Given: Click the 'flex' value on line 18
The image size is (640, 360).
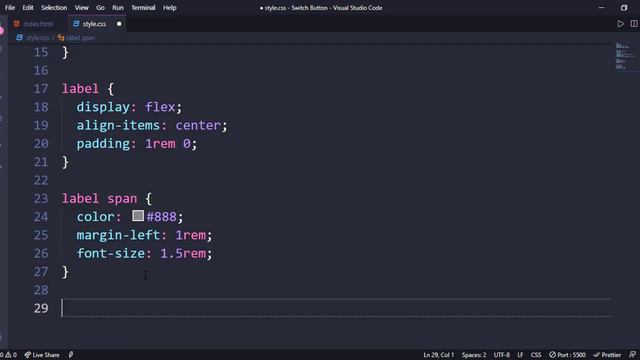Looking at the screenshot, I should pos(160,107).
